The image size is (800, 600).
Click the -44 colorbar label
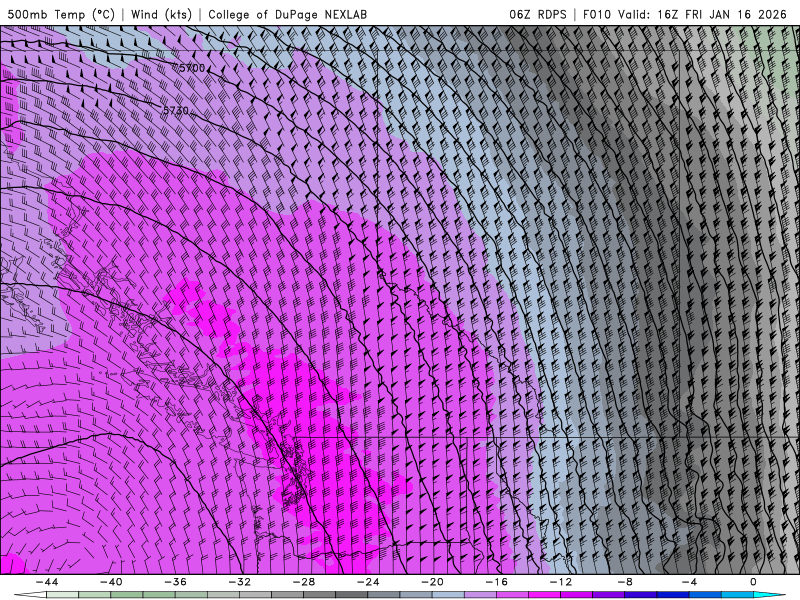click(x=47, y=582)
